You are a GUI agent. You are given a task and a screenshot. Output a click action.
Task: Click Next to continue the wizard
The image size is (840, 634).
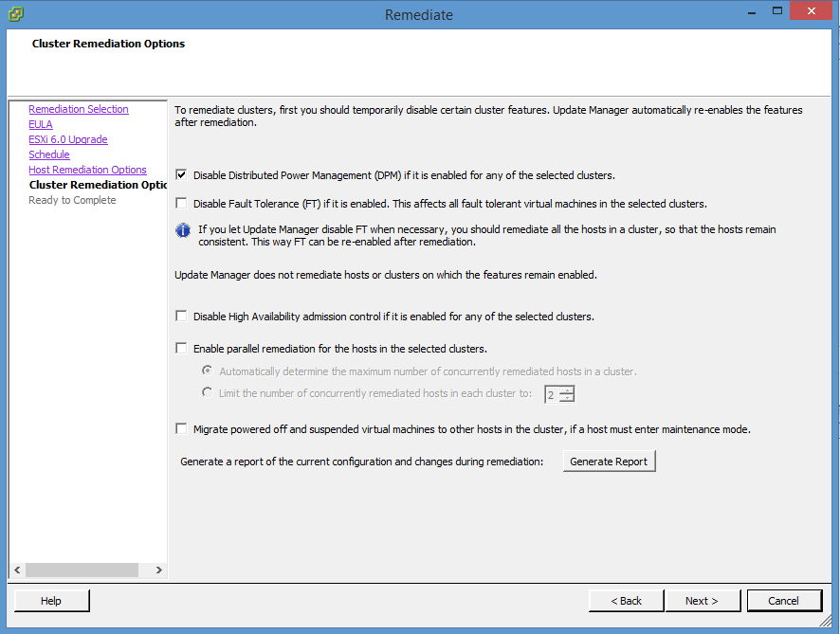pyautogui.click(x=702, y=601)
